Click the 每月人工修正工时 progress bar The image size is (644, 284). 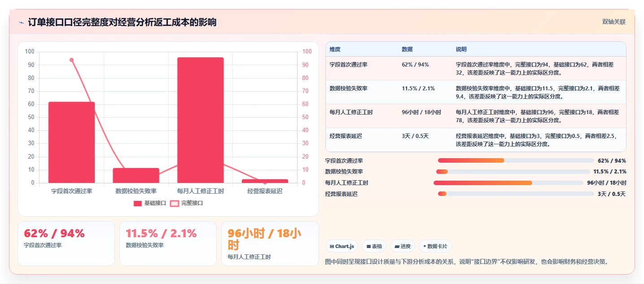coord(508,183)
